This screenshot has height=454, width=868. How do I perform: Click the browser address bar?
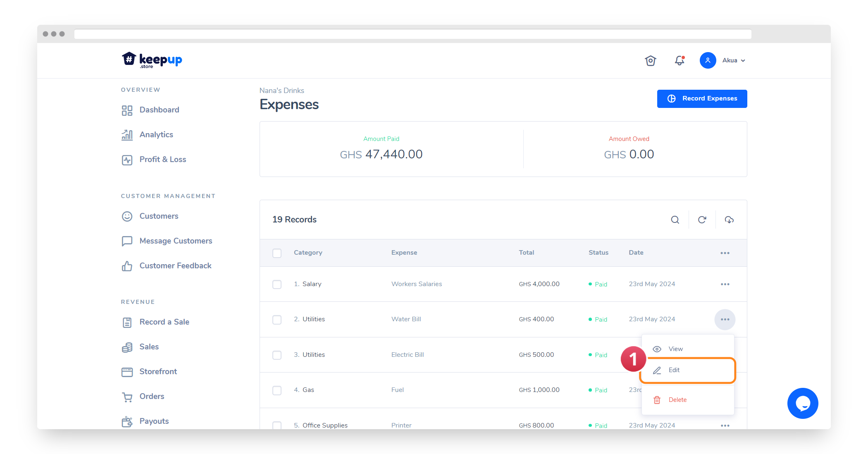tap(413, 34)
